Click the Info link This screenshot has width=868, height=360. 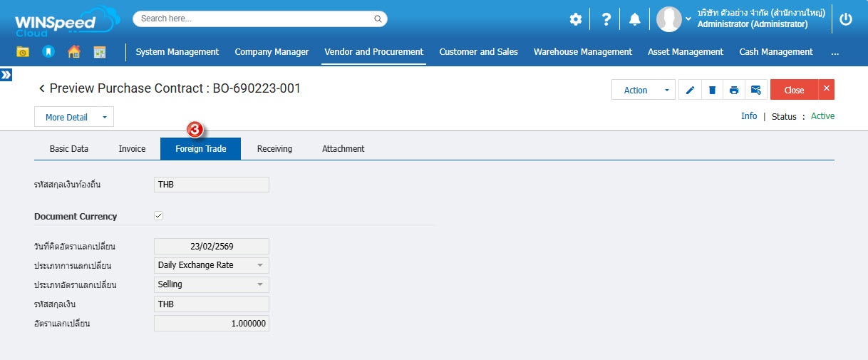coord(749,116)
